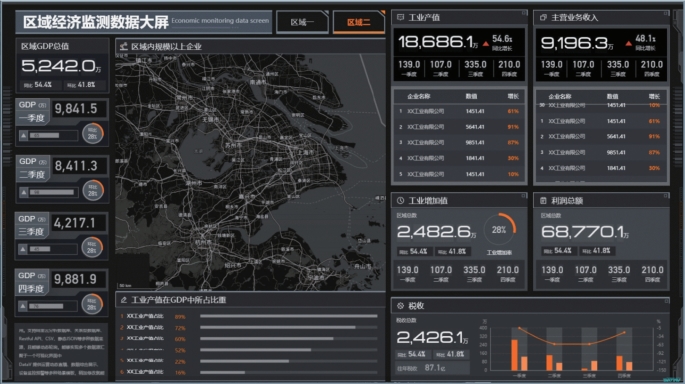Select the 增长 column header in 主营业务收入 table
This screenshot has height=384, width=685.
[x=654, y=97]
